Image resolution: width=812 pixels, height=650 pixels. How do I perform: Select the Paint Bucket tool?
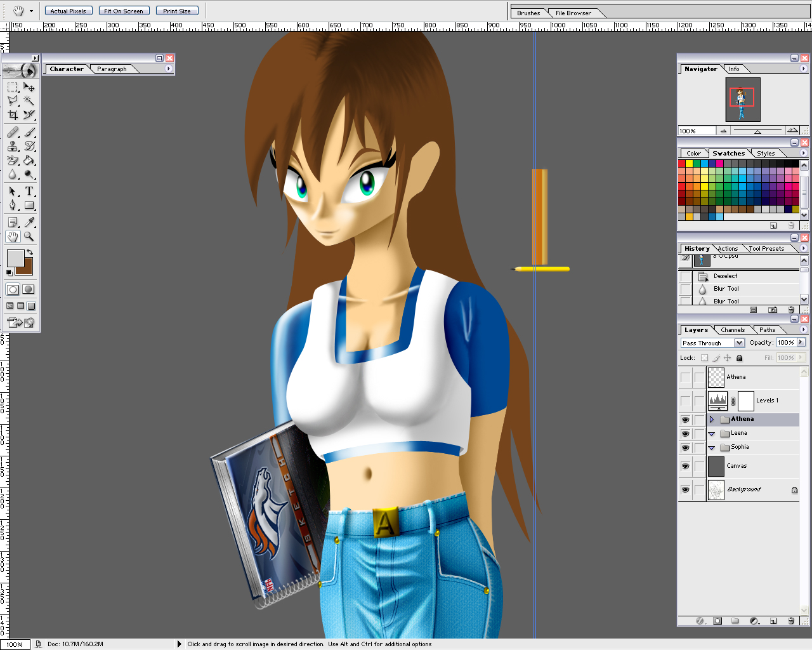[x=29, y=160]
